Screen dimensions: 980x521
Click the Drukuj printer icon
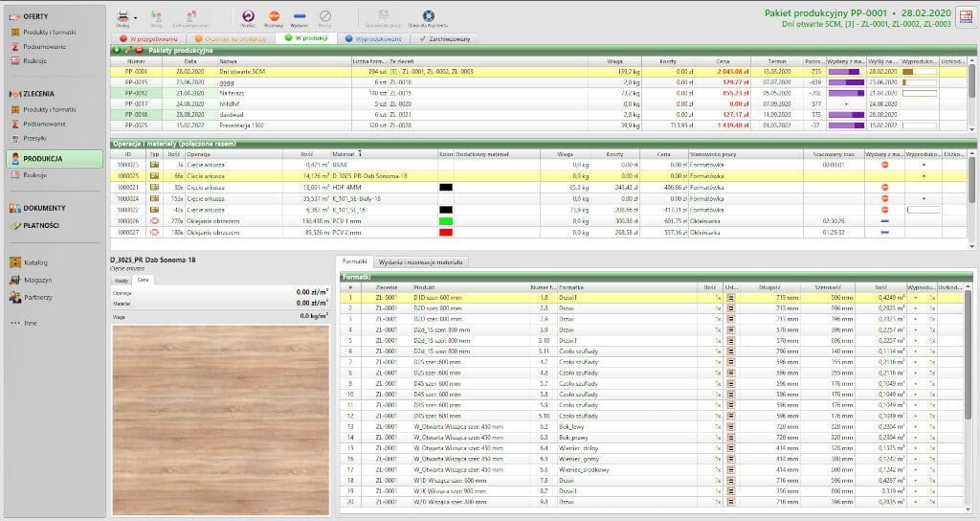[122, 16]
